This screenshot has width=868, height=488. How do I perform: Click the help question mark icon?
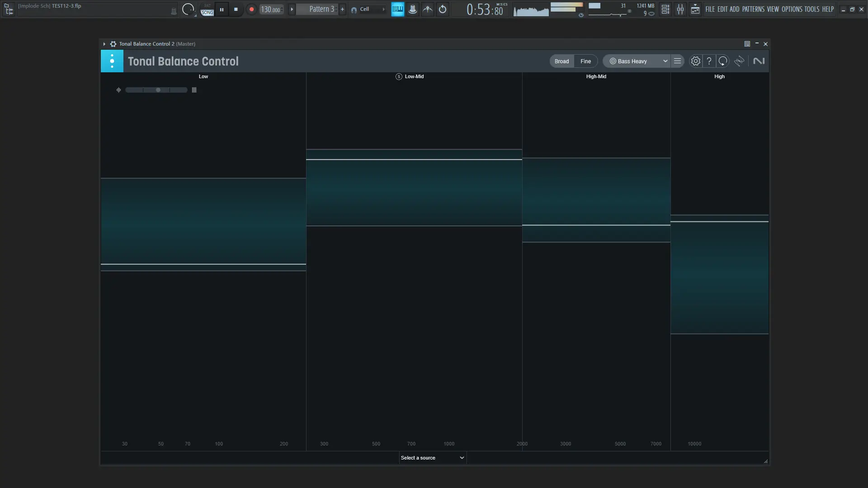coord(709,61)
